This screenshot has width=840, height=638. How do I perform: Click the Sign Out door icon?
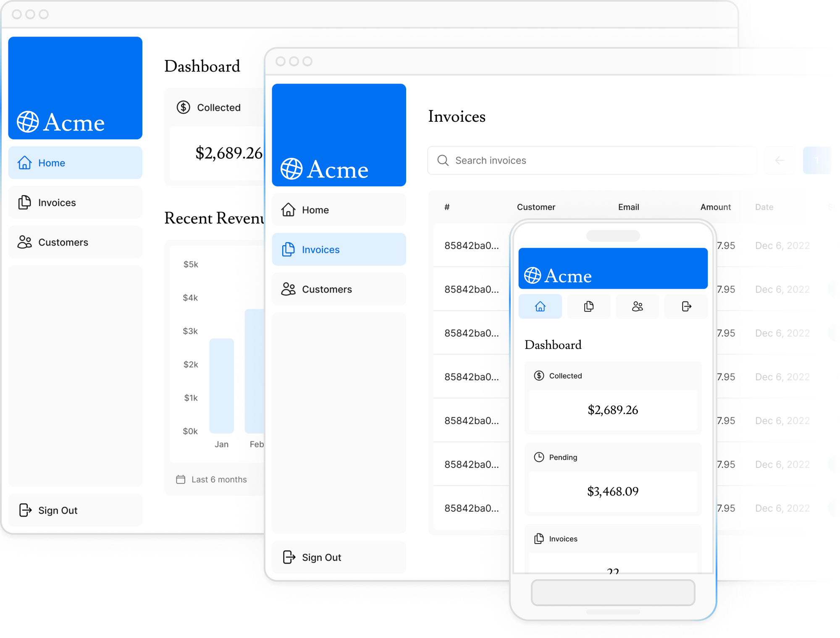26,509
